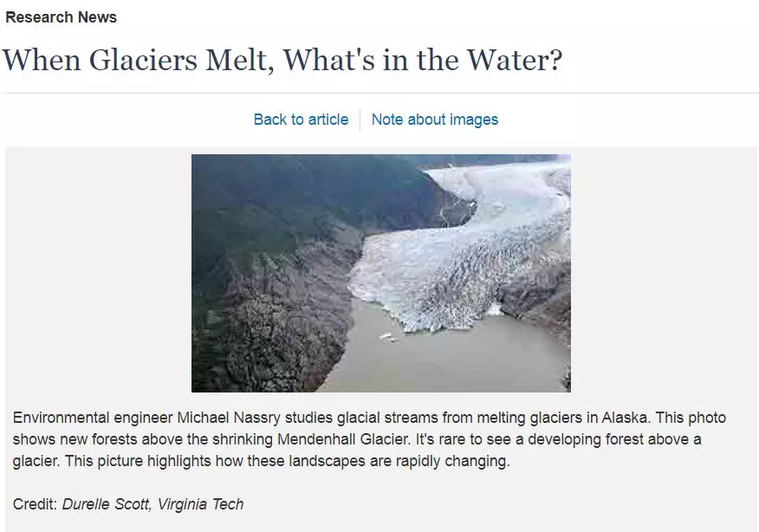The height and width of the screenshot is (532, 759).
Task: Click the horizontal rule under the headline
Action: point(380,93)
